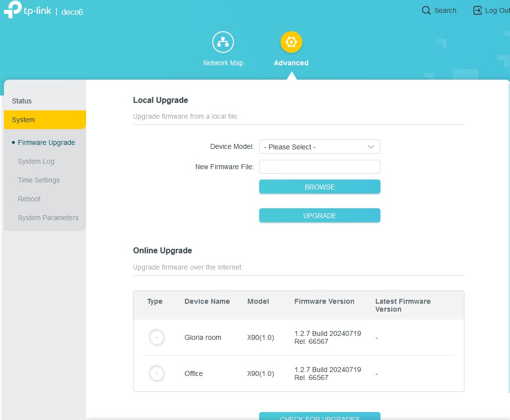Go to System Log page
The image size is (510, 420).
[x=36, y=161]
